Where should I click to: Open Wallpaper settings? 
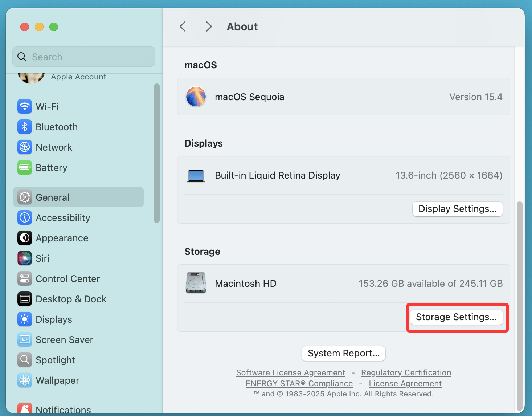[x=57, y=380]
